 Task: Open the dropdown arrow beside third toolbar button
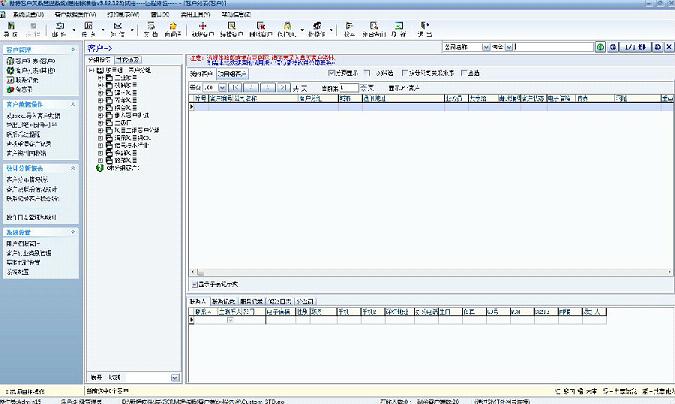[74, 30]
